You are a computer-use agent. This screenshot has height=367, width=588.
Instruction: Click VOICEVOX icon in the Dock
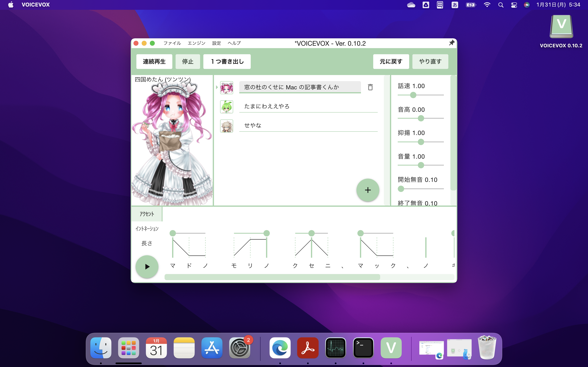point(391,348)
